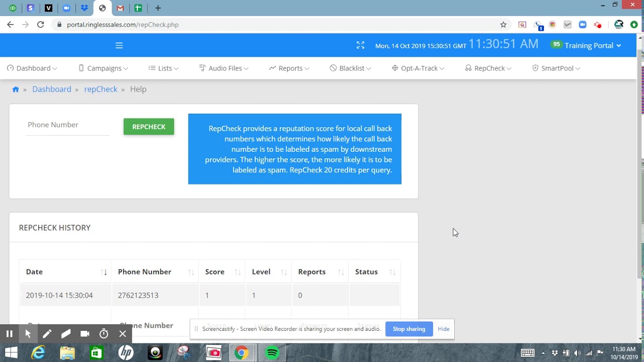Switch to the Gmail browser tab
Viewport: 644px width, 362px height.
coord(120,8)
